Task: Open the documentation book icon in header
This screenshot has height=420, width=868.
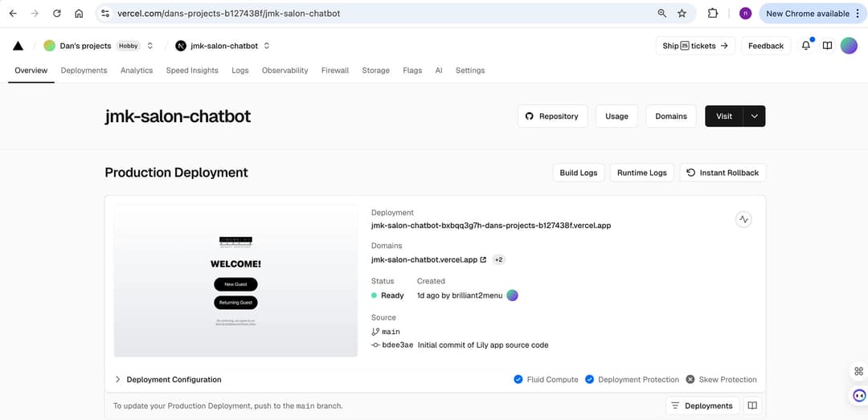Action: 827,46
